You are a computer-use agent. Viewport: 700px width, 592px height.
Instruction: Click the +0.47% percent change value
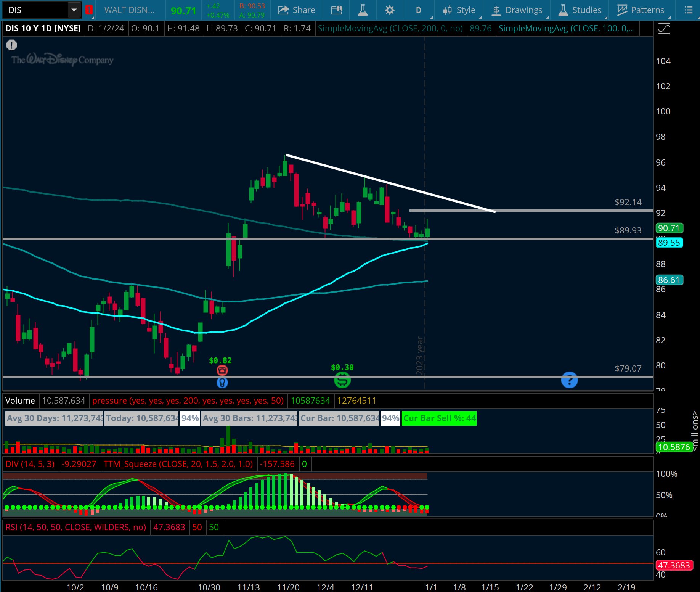(x=218, y=15)
